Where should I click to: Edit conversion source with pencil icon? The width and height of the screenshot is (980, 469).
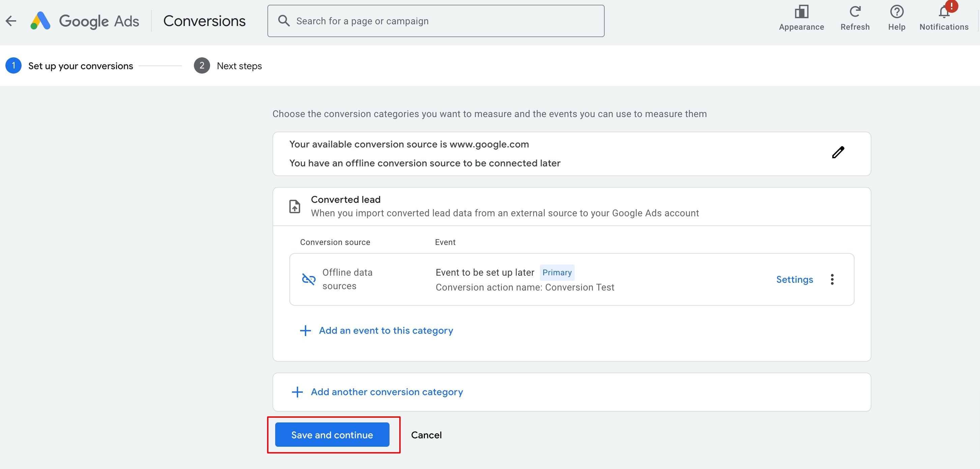click(838, 152)
